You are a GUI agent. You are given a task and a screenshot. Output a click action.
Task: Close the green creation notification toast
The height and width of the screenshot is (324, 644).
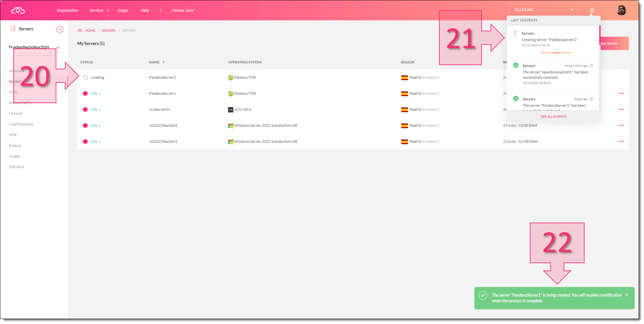pyautogui.click(x=627, y=295)
